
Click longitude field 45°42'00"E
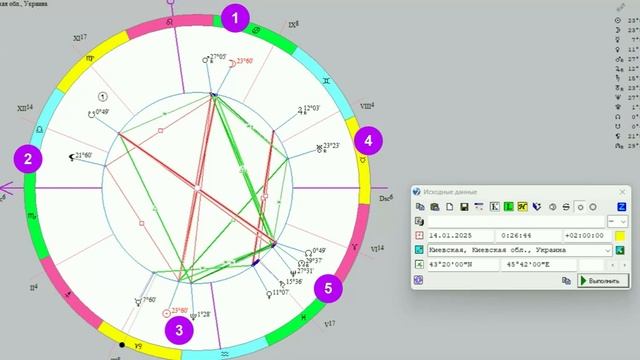(x=539, y=264)
